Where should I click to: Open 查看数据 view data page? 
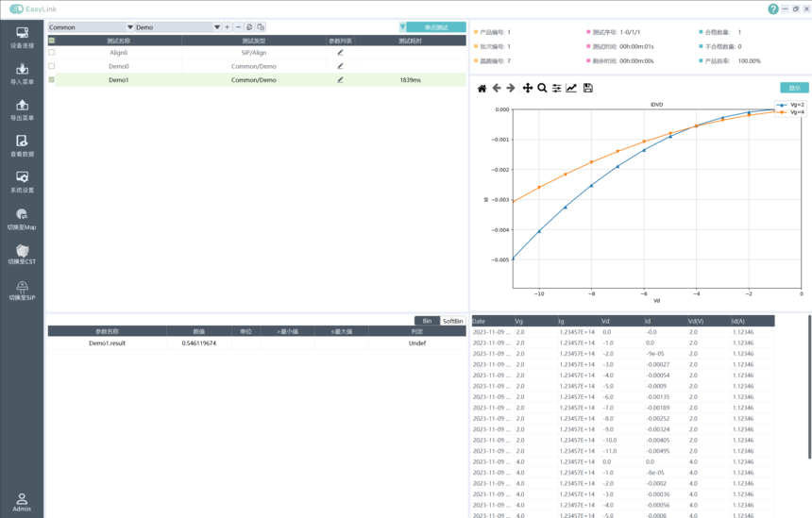click(x=22, y=146)
